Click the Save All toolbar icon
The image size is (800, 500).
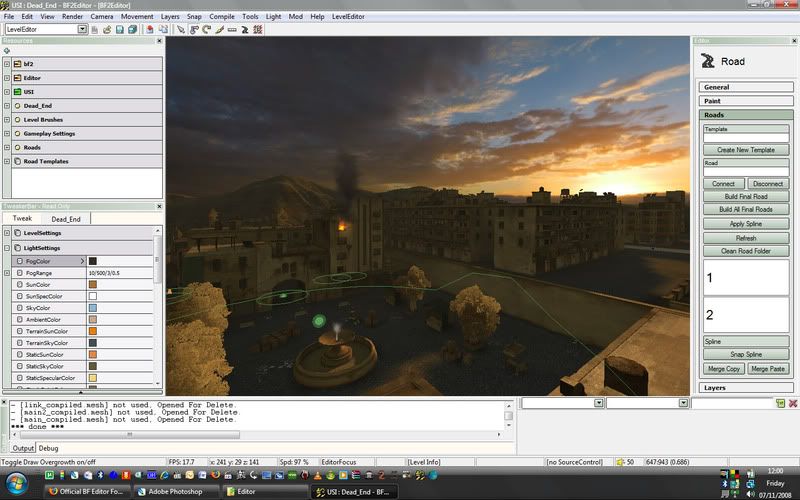(x=132, y=30)
